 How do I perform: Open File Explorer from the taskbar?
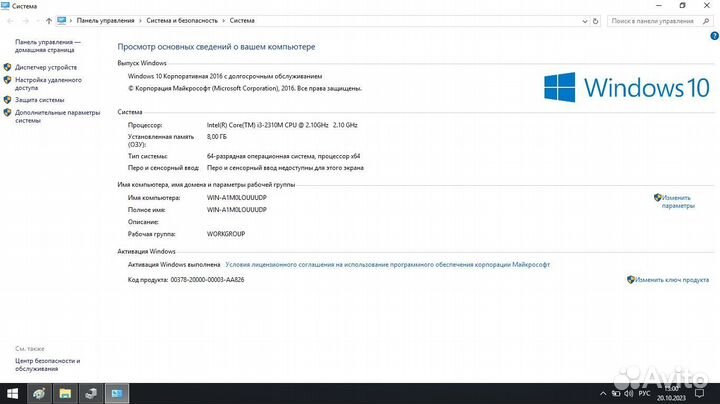click(65, 393)
